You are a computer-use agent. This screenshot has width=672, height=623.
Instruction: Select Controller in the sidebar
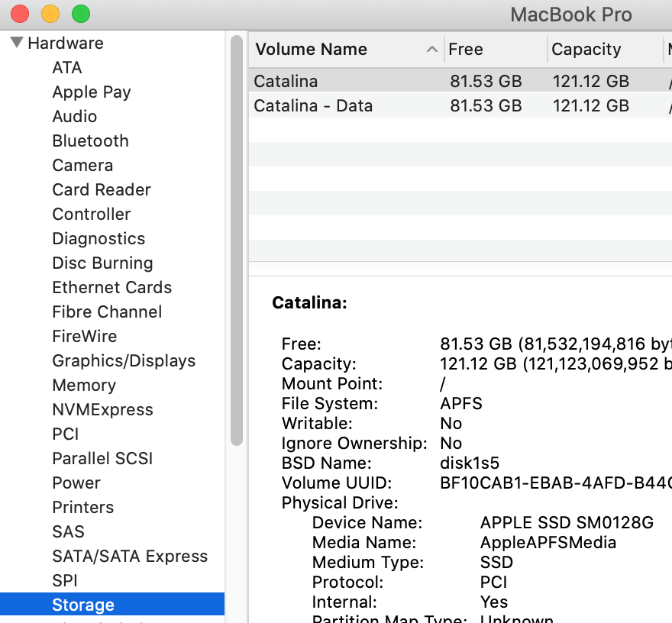pyautogui.click(x=92, y=215)
